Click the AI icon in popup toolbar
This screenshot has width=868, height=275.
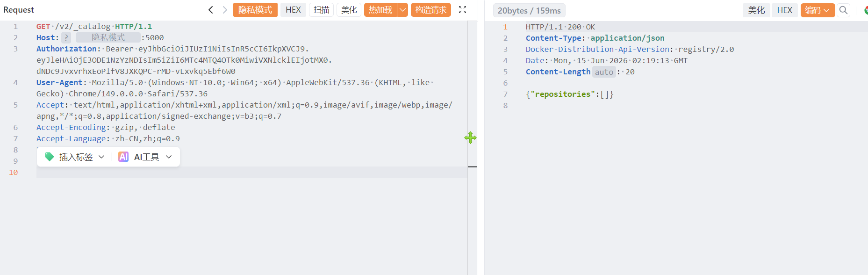coord(123,157)
